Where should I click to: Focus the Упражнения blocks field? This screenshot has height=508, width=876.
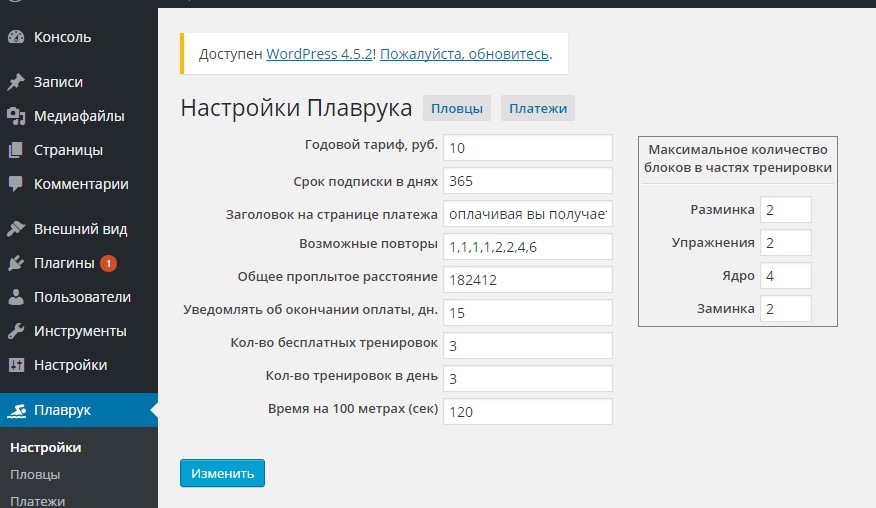785,243
